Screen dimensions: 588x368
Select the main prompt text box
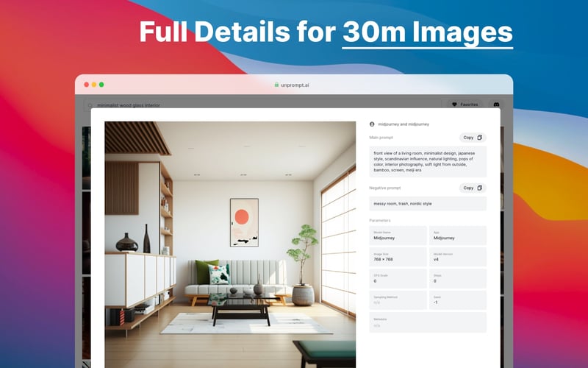(428, 161)
